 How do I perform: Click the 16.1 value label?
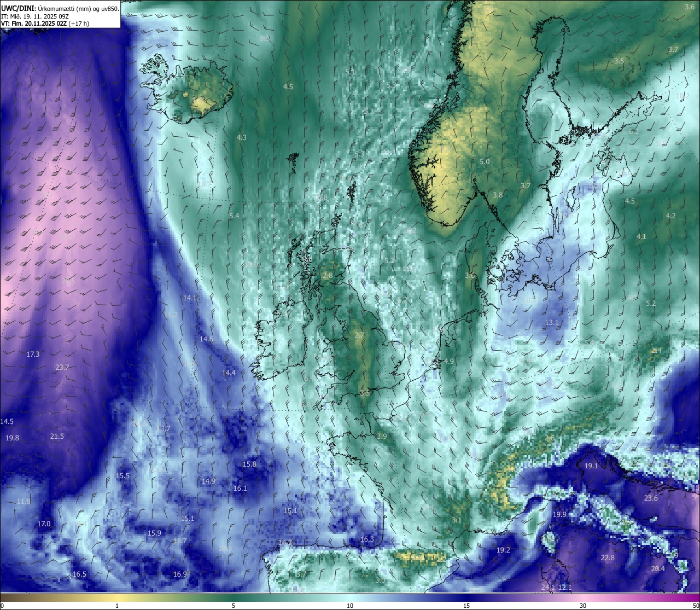(x=240, y=488)
